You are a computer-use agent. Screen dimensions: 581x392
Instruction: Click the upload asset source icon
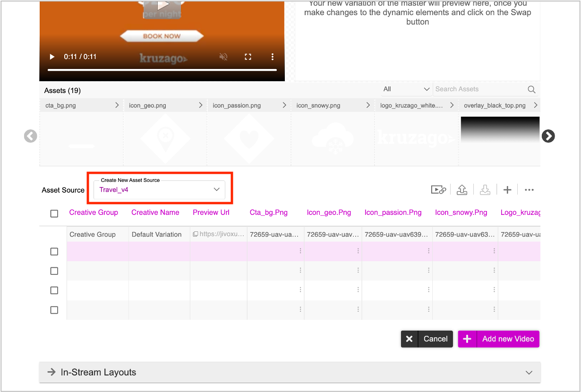click(462, 190)
